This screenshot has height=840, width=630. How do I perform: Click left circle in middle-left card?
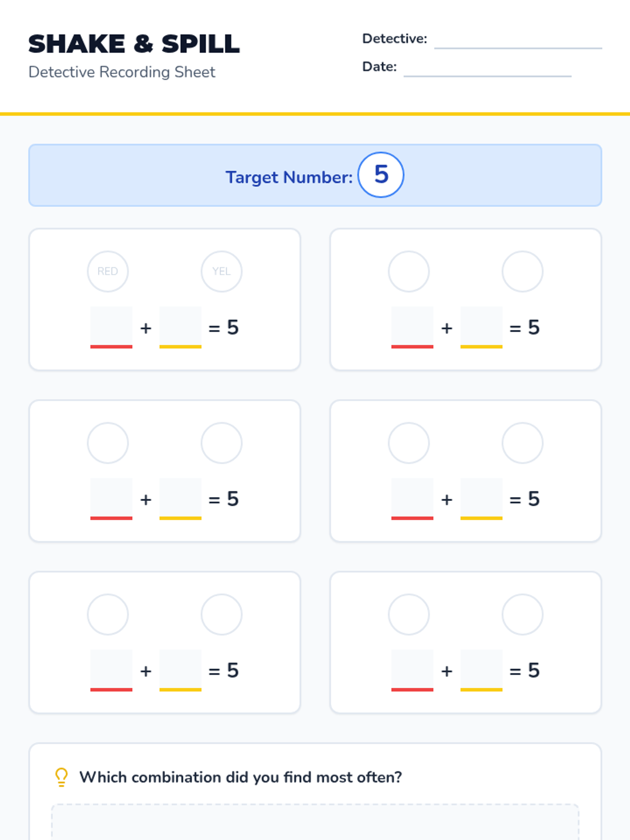(x=108, y=443)
